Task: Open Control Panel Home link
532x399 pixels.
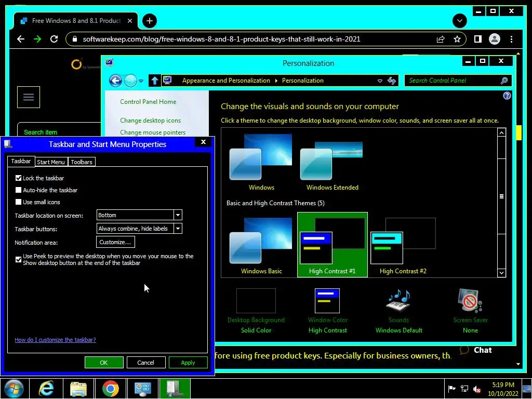Action: [x=148, y=102]
